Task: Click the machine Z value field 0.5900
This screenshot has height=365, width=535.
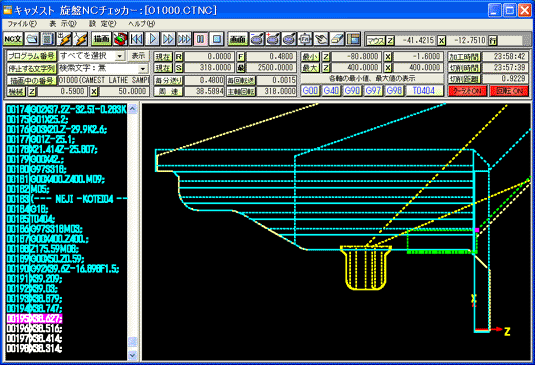Action: 62,91
